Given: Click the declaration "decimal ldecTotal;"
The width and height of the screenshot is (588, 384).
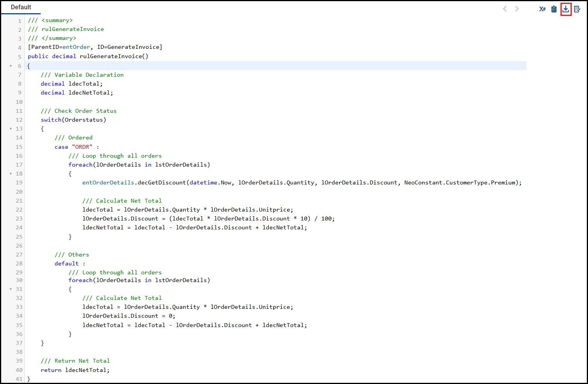Looking at the screenshot, I should tap(72, 84).
